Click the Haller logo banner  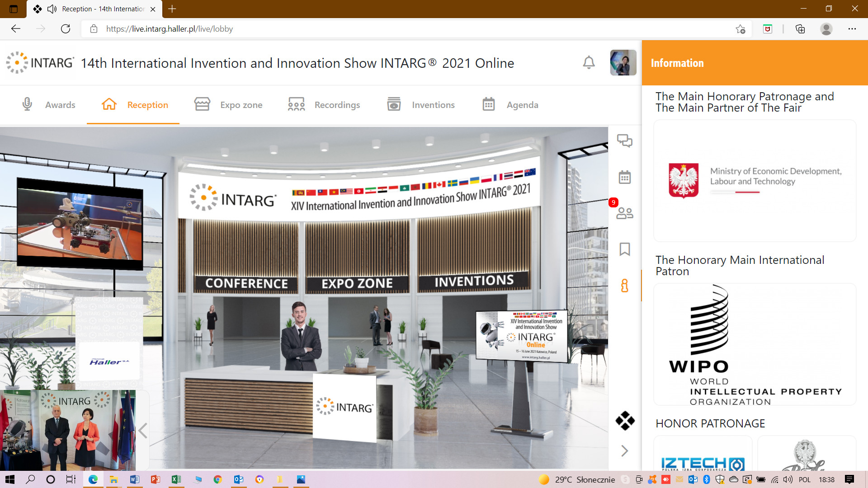click(x=109, y=361)
